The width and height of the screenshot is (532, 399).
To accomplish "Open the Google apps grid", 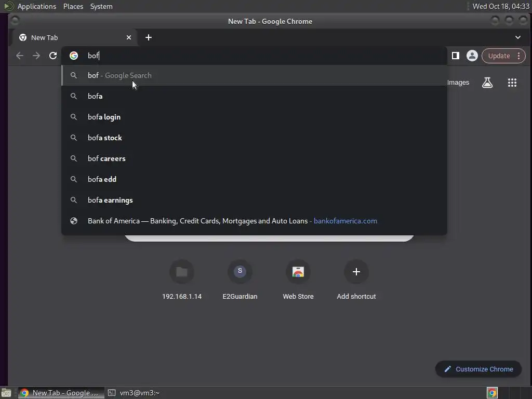I will (x=512, y=83).
